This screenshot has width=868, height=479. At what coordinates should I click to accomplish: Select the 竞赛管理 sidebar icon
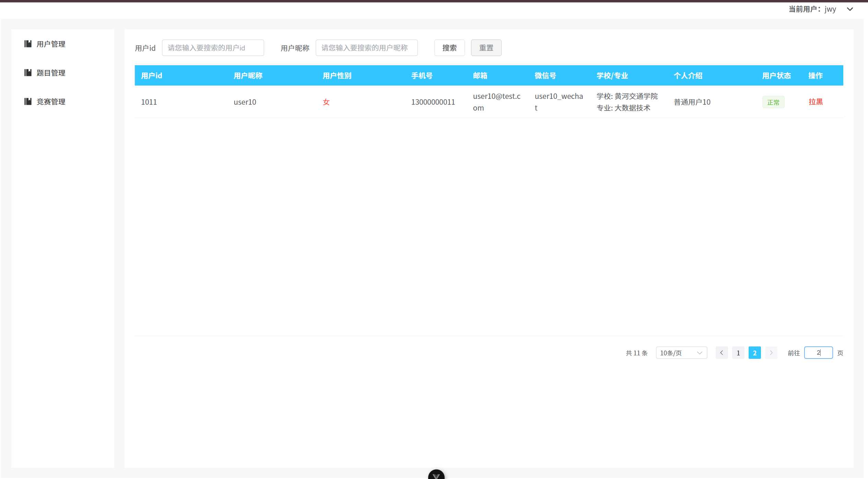pyautogui.click(x=28, y=101)
